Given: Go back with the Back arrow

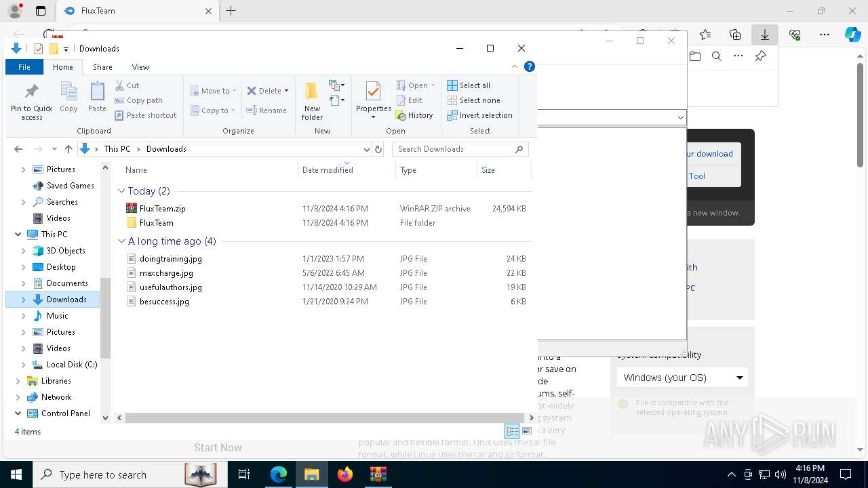Looking at the screenshot, I should [x=18, y=149].
